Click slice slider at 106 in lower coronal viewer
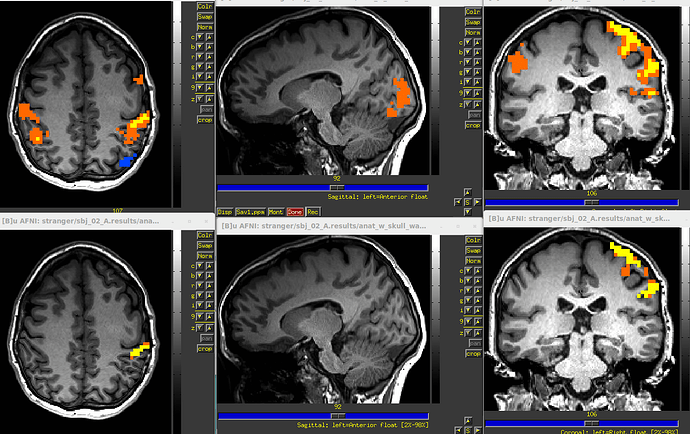 point(591,423)
